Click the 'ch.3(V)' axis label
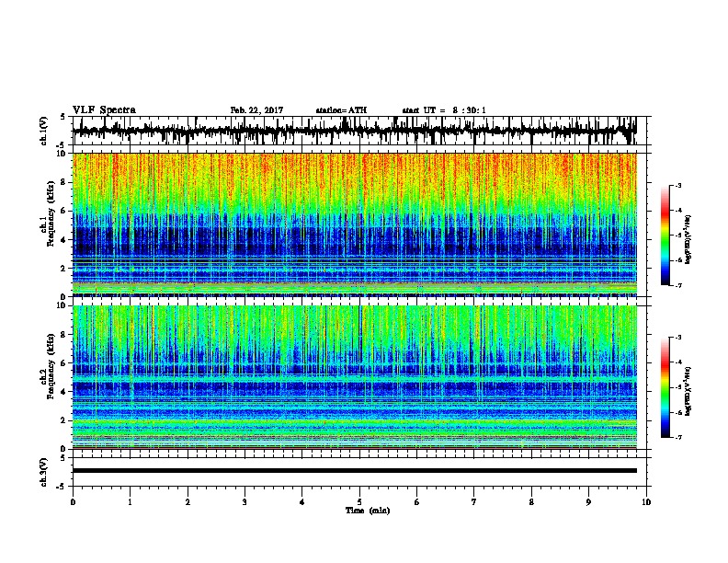This screenshot has height=563, width=728. [x=44, y=472]
